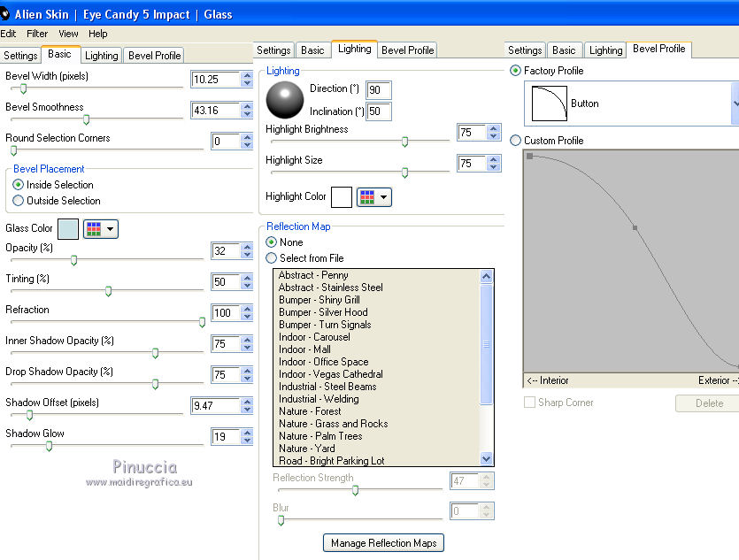Open the Glass Color picker dropdown arrow
739x560 pixels.
(x=111, y=229)
